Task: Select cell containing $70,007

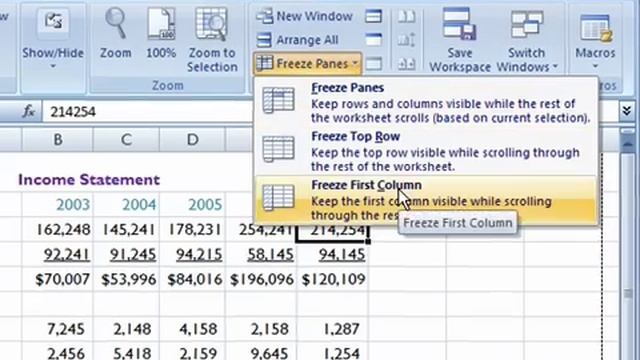Action: point(58,279)
